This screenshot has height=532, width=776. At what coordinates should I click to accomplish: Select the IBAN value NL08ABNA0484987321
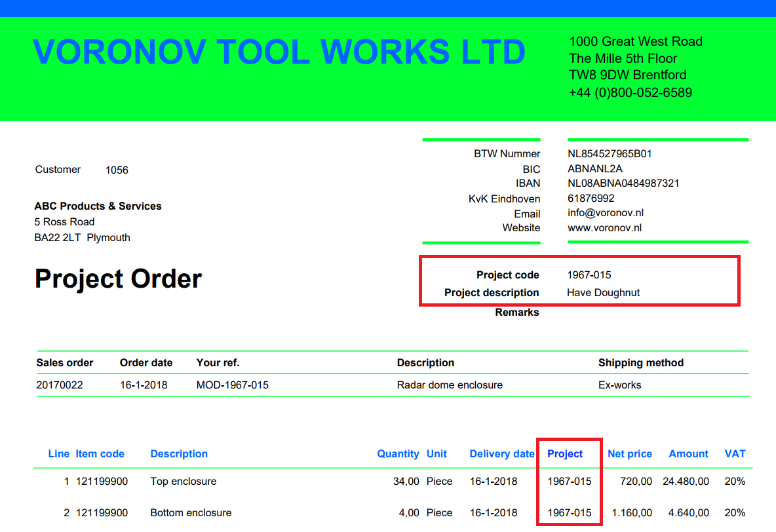(x=623, y=183)
